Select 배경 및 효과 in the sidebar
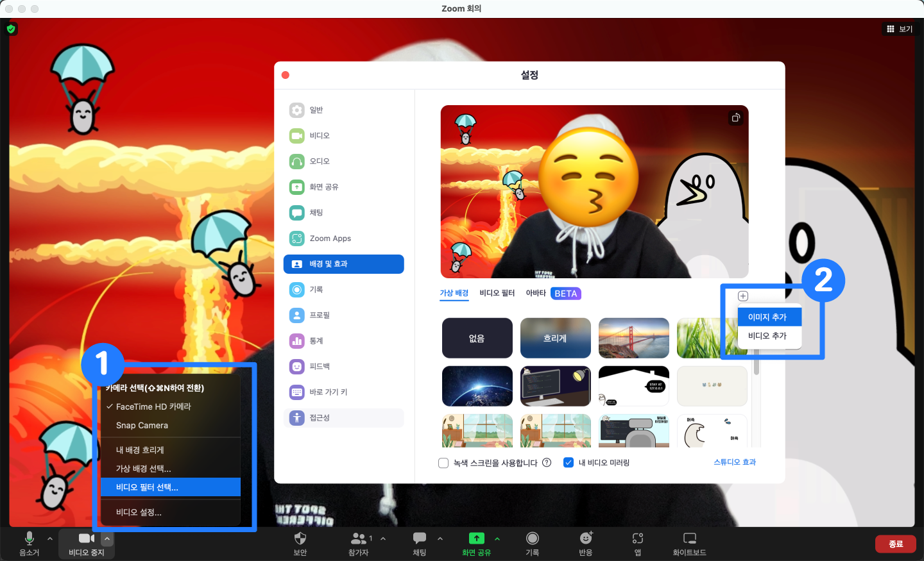The height and width of the screenshot is (561, 924). click(x=343, y=264)
